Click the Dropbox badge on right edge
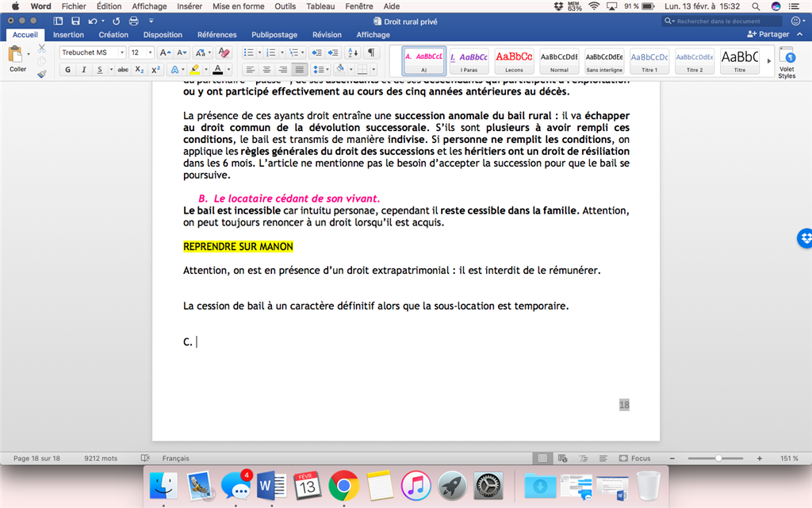812x508 pixels. (x=805, y=238)
